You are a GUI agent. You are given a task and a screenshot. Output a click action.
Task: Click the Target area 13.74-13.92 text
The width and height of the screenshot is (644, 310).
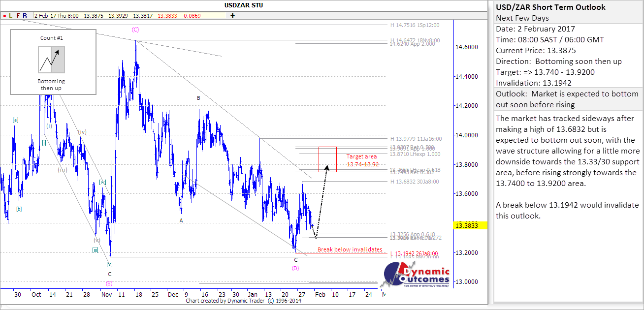tap(362, 160)
